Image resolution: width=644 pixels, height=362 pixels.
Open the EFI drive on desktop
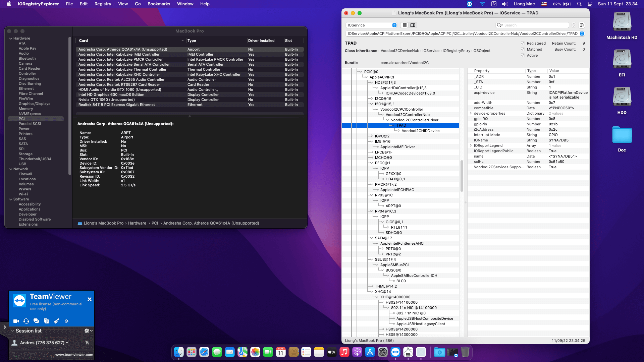(622, 59)
